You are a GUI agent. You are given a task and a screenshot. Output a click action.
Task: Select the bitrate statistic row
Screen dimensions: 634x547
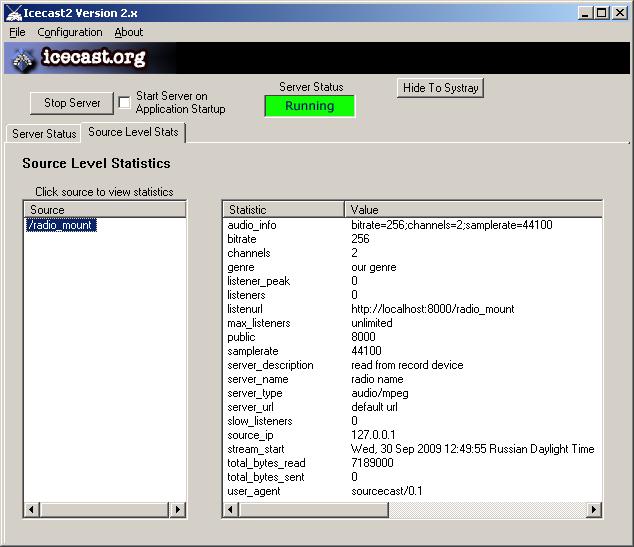click(x=412, y=239)
